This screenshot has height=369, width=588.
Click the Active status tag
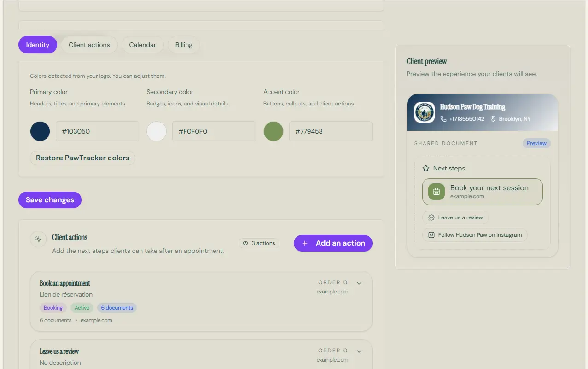[x=82, y=308]
